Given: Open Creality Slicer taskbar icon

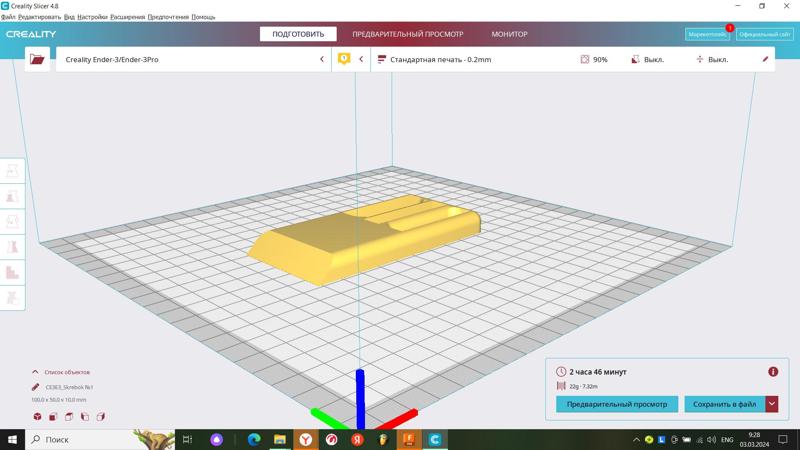Looking at the screenshot, I should pyautogui.click(x=435, y=439).
